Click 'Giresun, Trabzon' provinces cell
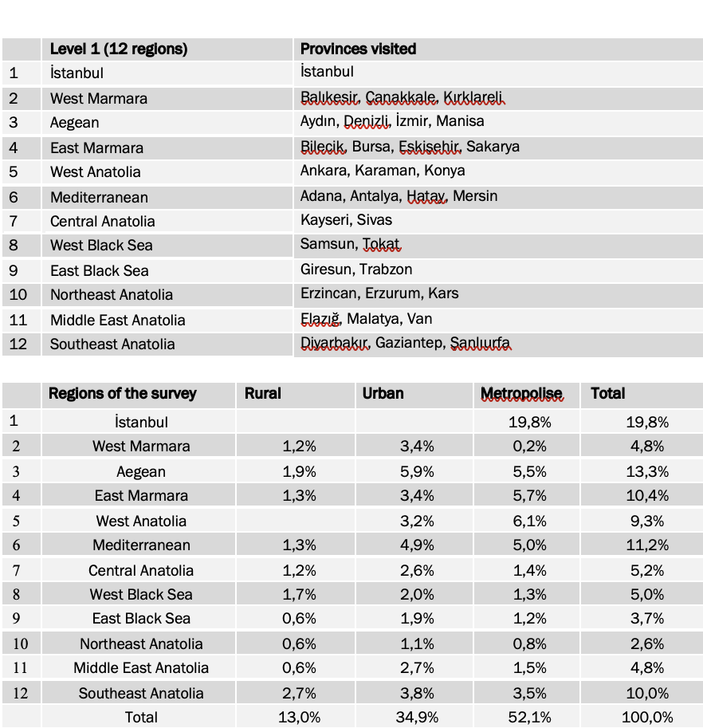The height and width of the screenshot is (728, 703). (356, 270)
